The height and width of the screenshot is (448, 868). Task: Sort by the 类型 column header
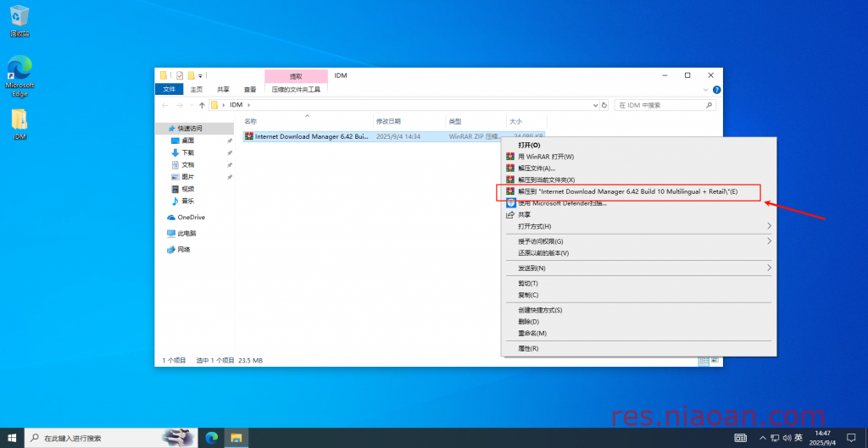(476, 121)
